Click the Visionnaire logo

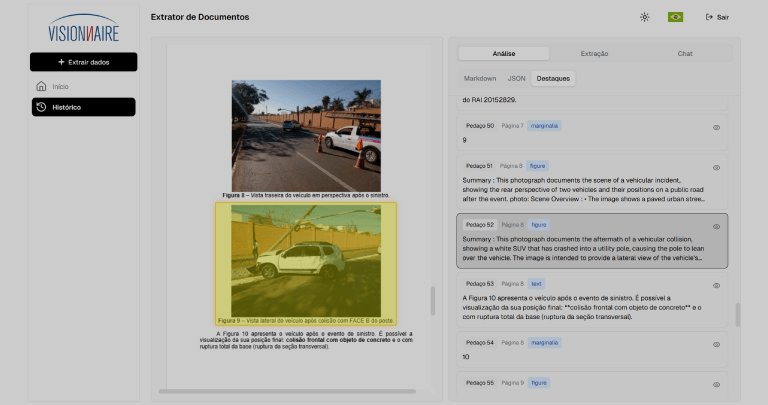point(83,31)
